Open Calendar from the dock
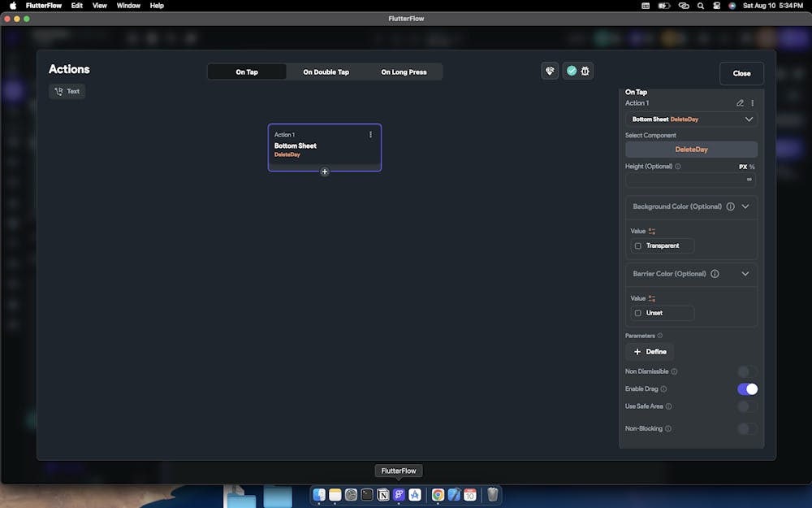 [470, 494]
